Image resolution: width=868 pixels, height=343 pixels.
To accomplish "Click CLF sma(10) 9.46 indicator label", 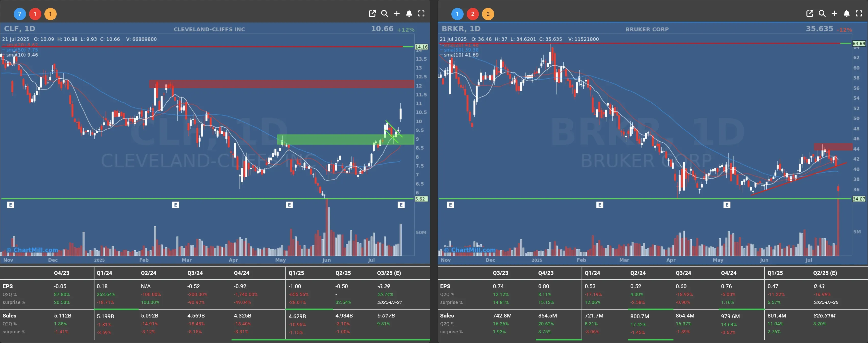I will [20, 55].
